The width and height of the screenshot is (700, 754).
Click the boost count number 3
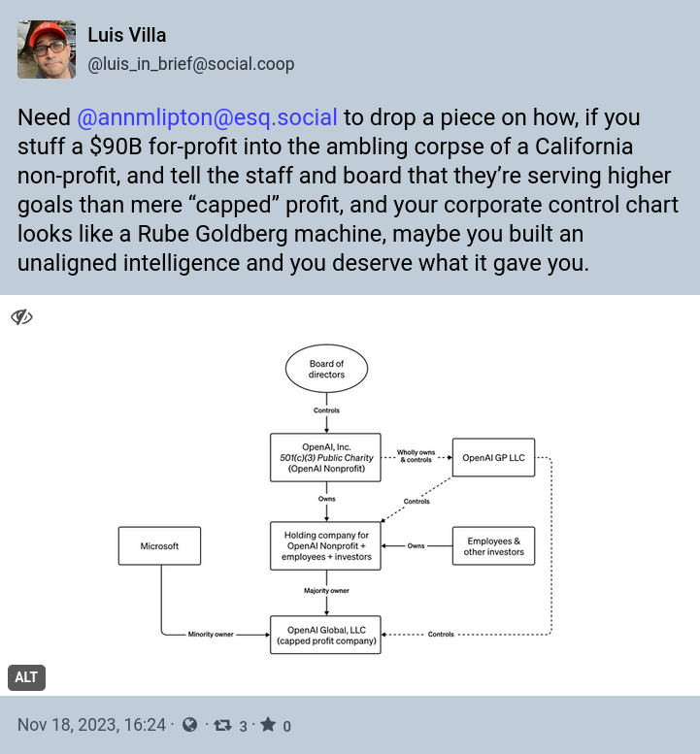pyautogui.click(x=244, y=726)
